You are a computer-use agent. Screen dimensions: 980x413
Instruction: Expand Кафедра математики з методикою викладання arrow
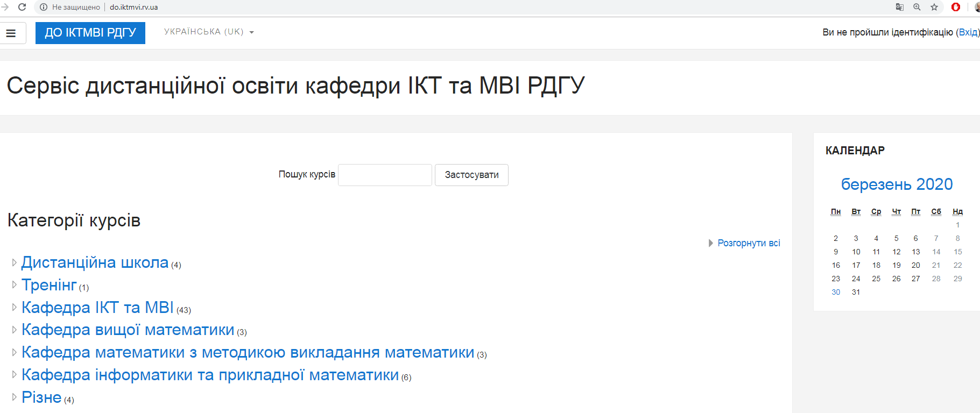[15, 352]
